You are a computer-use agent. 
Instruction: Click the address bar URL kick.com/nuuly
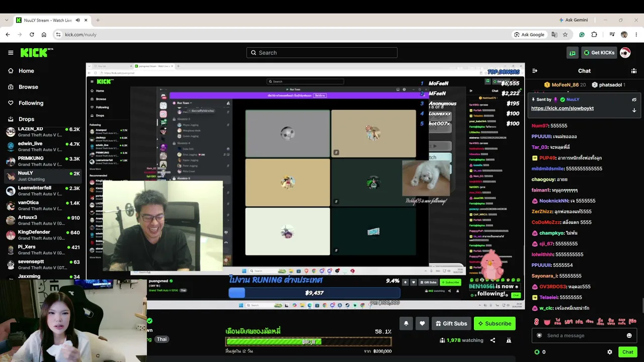[x=80, y=35]
